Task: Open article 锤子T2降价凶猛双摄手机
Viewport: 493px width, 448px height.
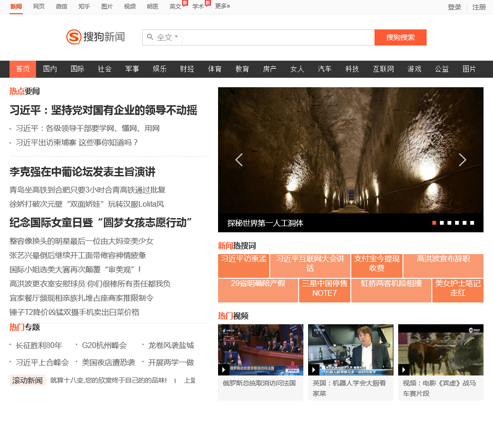Action: coord(74,312)
